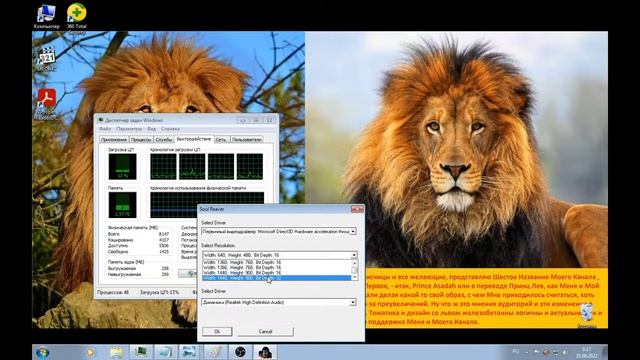
Task: Choose Width 1440, Height 900, Bit Depth 16
Action: pos(277,272)
